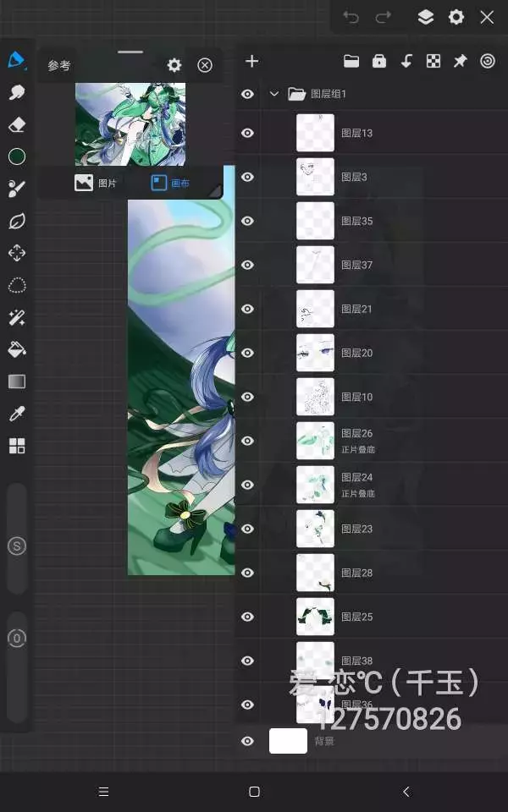Viewport: 508px width, 812px height.
Task: Undo the last action
Action: (x=351, y=18)
